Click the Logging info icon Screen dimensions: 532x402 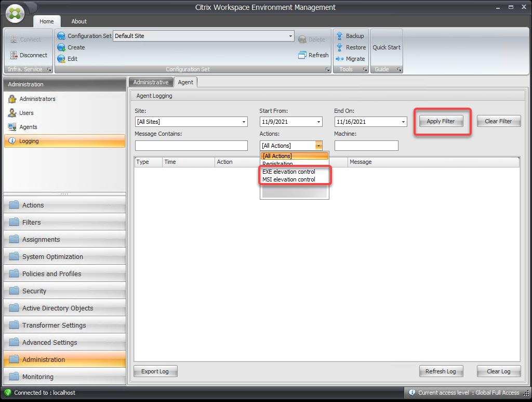pyautogui.click(x=12, y=140)
